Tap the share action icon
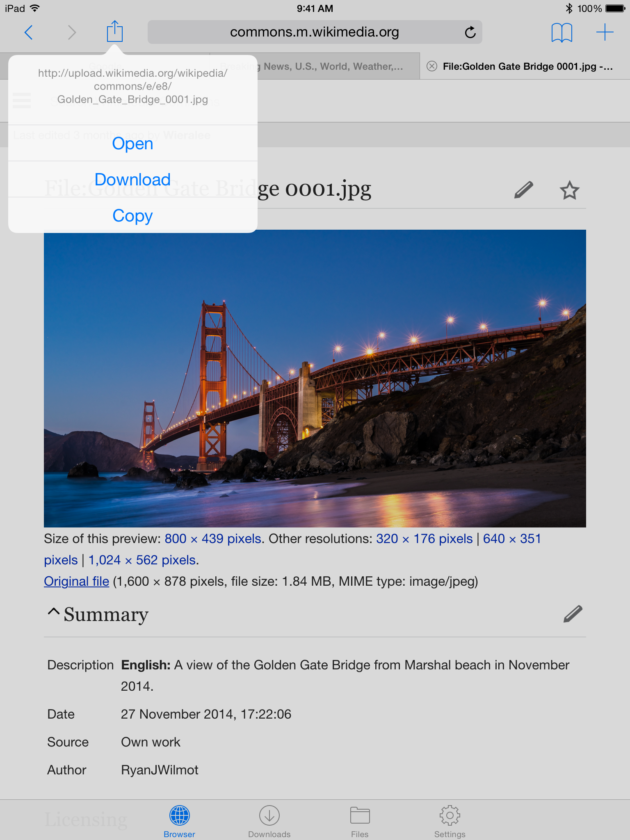The width and height of the screenshot is (630, 840). pyautogui.click(x=115, y=31)
